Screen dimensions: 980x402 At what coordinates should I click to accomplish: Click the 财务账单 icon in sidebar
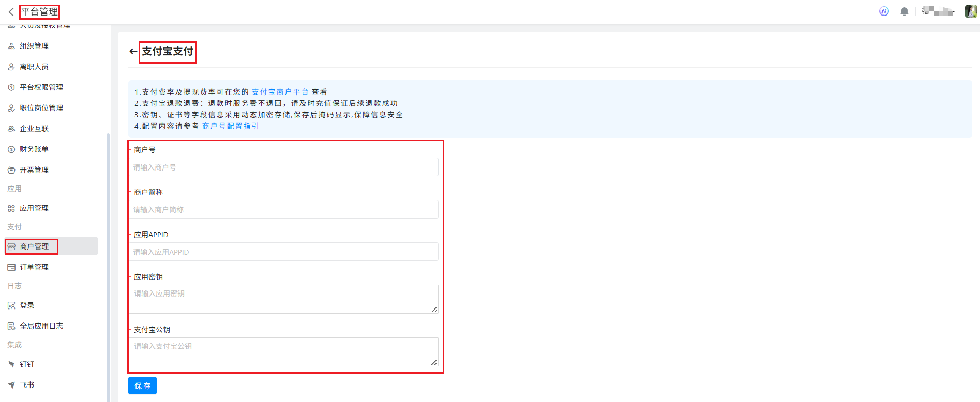tap(11, 149)
